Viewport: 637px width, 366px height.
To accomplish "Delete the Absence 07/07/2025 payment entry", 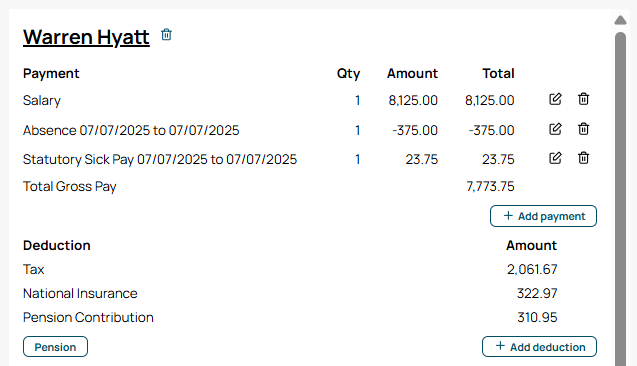I will (x=583, y=129).
